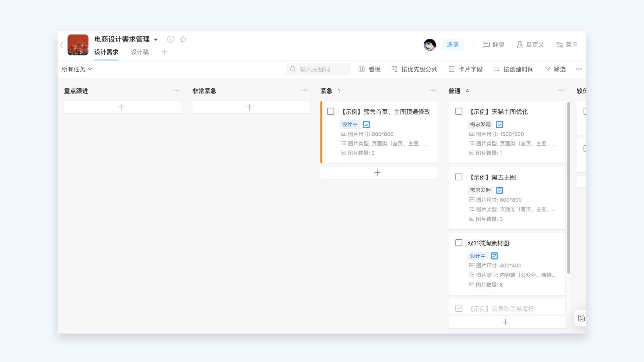Select the 设计需求 tab

point(106,52)
